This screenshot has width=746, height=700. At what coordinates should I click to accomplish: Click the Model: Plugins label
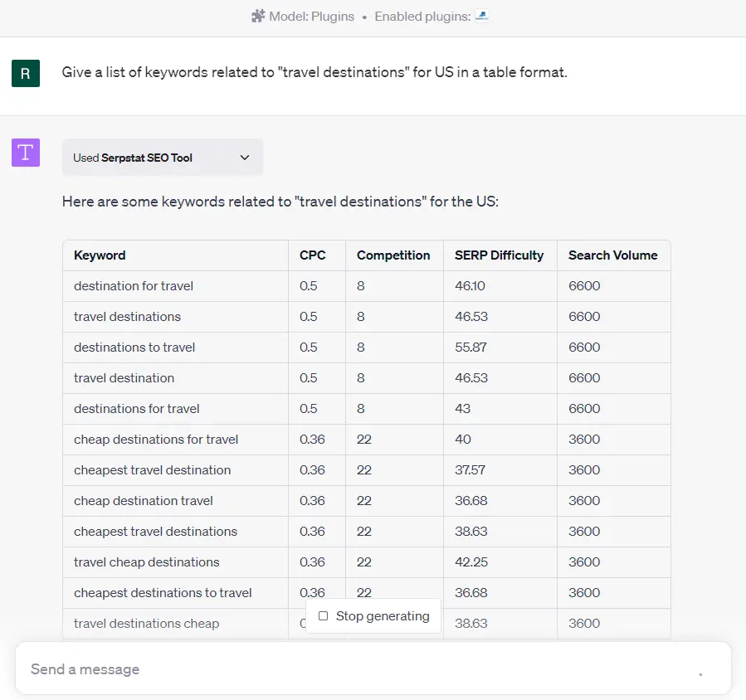click(x=311, y=17)
